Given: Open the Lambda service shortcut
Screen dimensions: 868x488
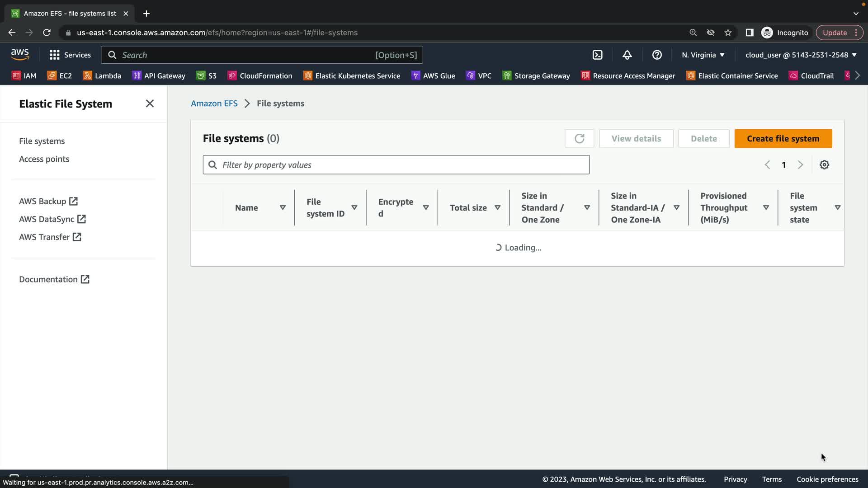Looking at the screenshot, I should pos(102,75).
